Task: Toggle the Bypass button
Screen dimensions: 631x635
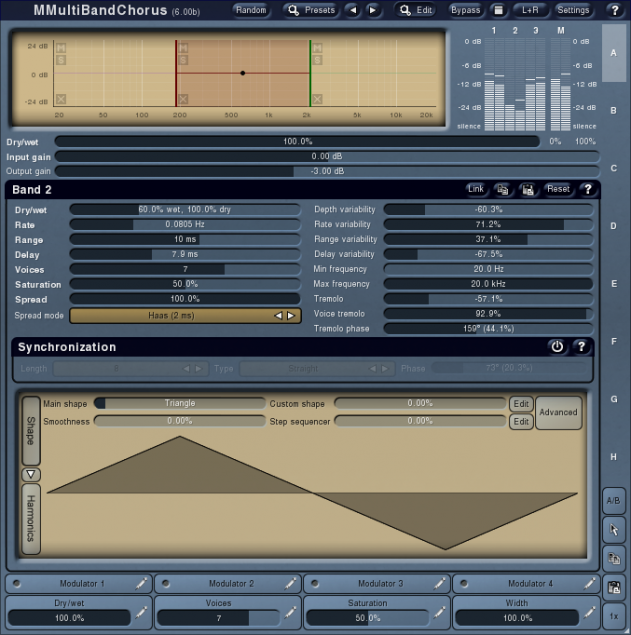Action: click(465, 10)
